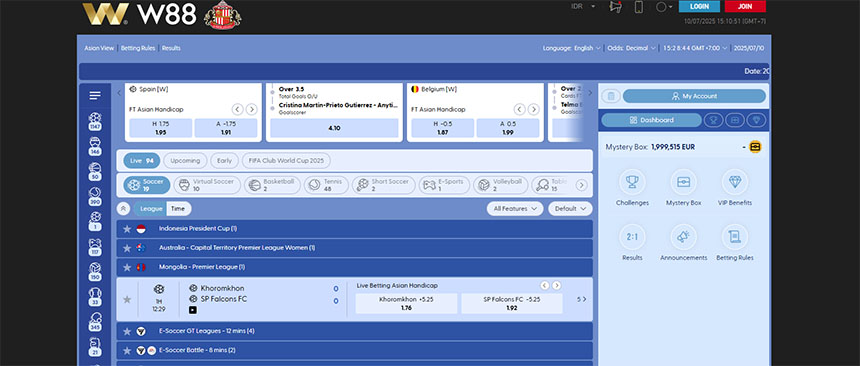The height and width of the screenshot is (366, 860).
Task: Open the announcements megaphone icon in header
Action: coord(615,7)
